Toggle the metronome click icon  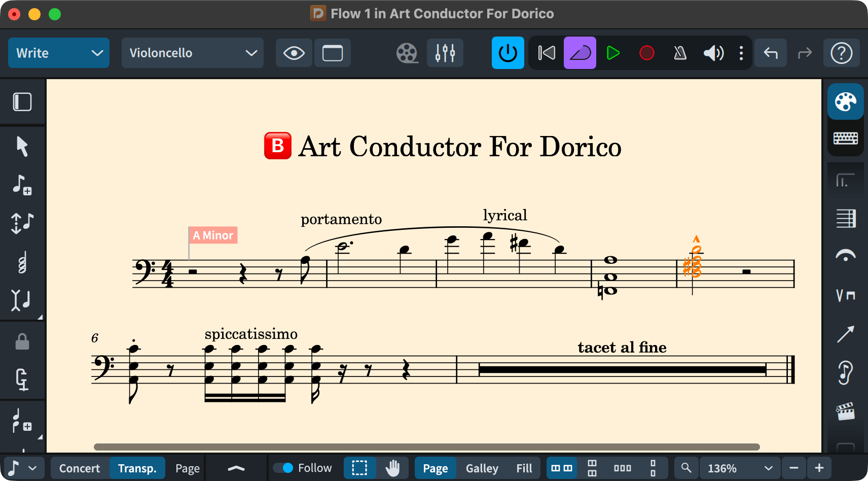tap(680, 53)
